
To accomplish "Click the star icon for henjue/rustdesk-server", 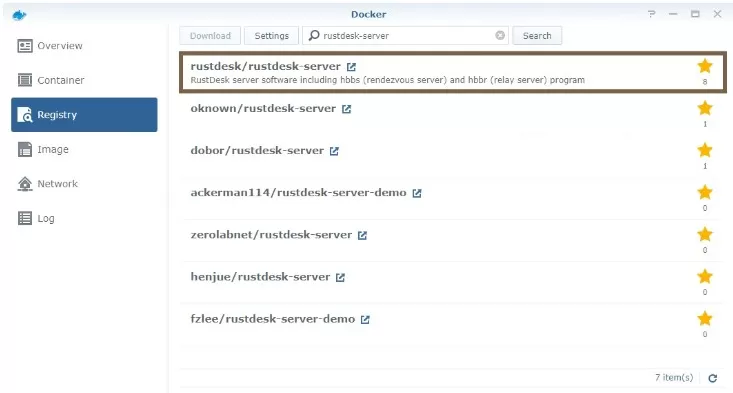I will [704, 276].
